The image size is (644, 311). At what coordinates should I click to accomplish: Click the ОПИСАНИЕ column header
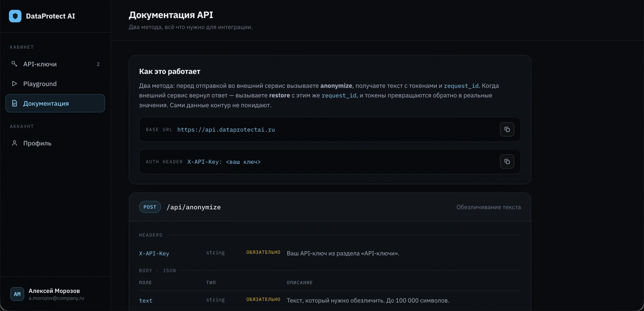click(299, 282)
